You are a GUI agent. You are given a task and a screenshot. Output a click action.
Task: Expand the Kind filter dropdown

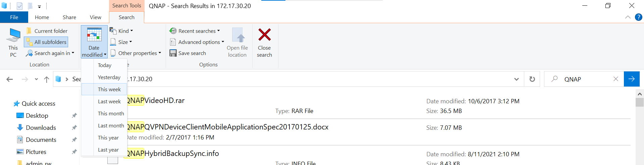pos(121,31)
